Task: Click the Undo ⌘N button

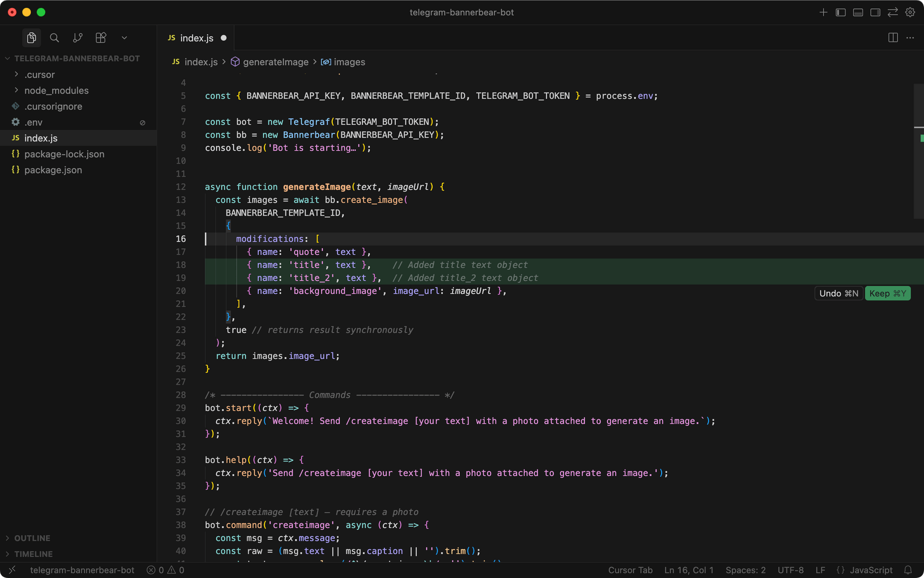Action: coord(839,293)
